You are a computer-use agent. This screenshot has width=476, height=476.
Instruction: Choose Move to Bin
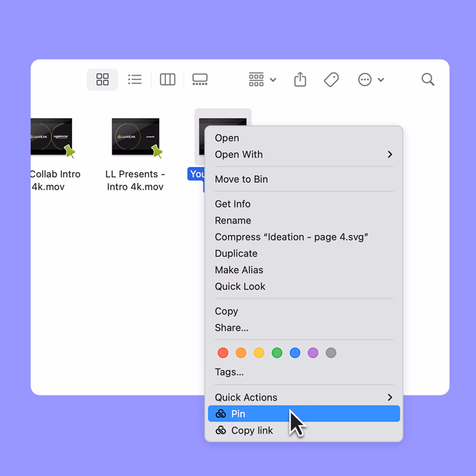(x=241, y=179)
